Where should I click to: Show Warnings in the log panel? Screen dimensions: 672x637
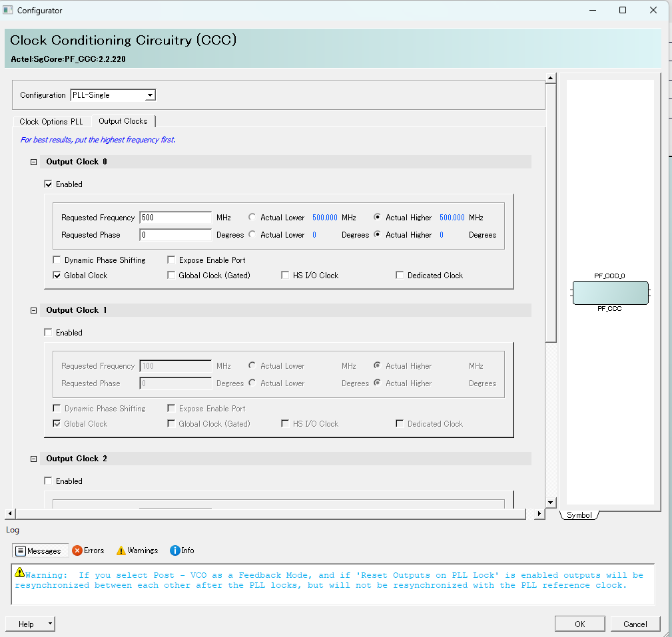coord(137,550)
